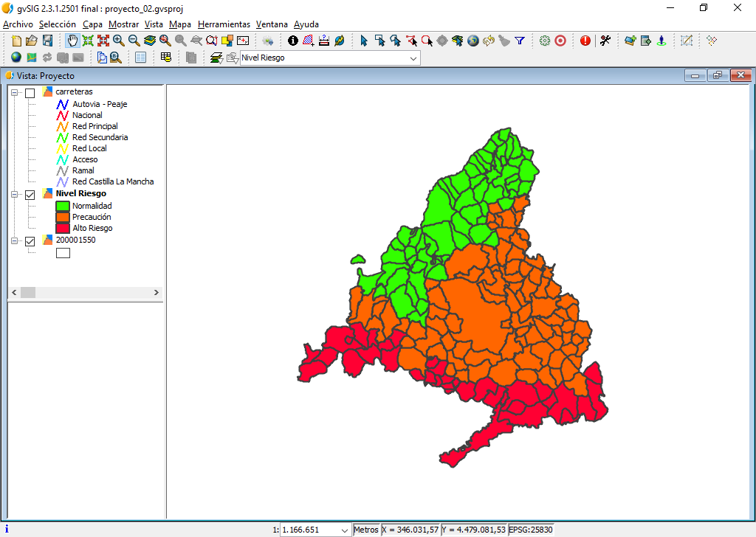The height and width of the screenshot is (537, 756).
Task: Select the Pan hand tool
Action: click(72, 41)
